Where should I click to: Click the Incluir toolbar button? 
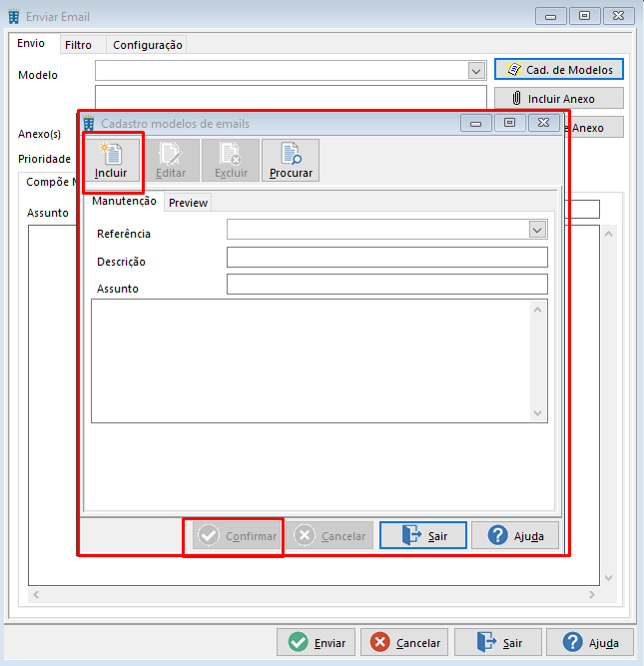coord(111,161)
